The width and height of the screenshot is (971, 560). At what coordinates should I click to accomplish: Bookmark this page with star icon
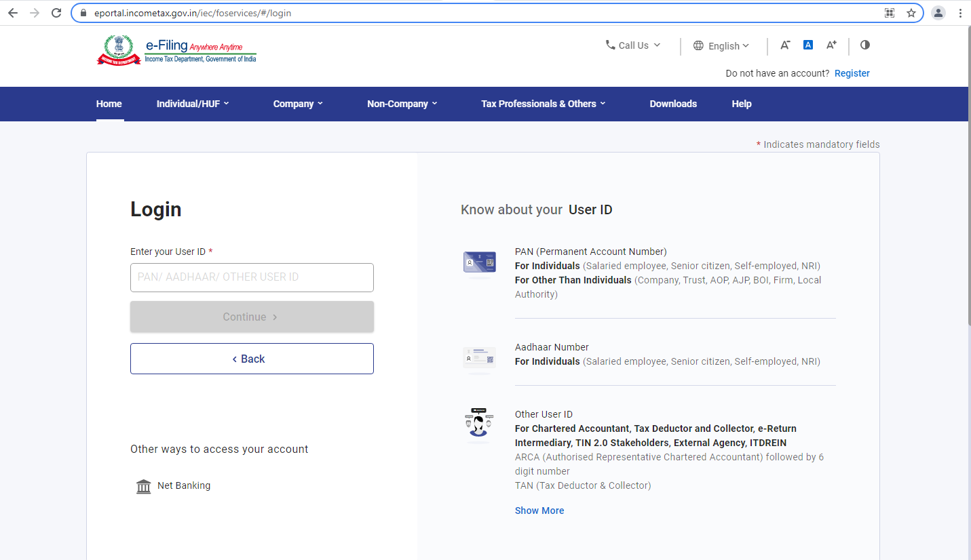tap(911, 13)
